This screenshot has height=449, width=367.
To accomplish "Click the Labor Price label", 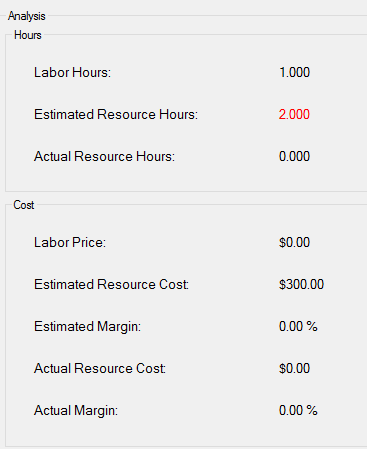I will (x=70, y=242).
